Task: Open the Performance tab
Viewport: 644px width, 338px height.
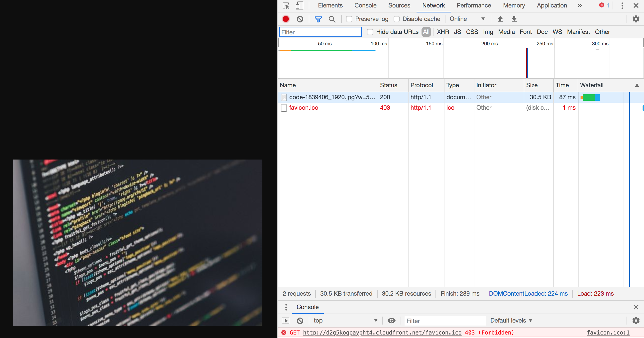Action: [x=473, y=5]
